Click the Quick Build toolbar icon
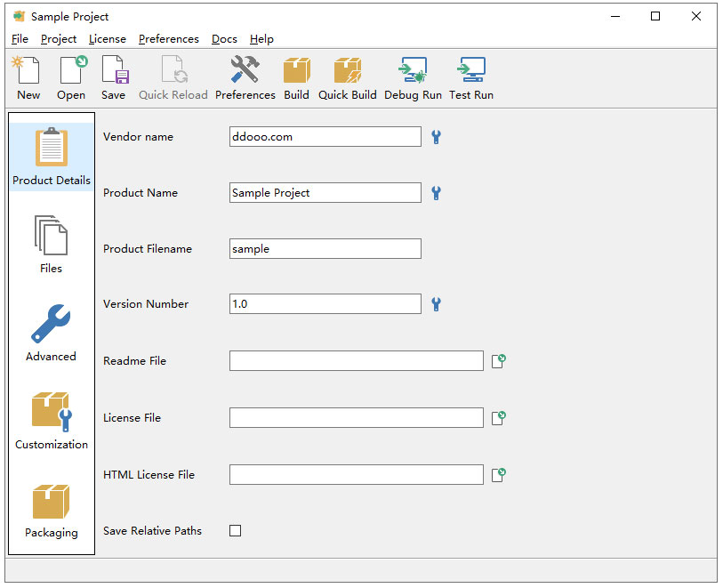 [347, 77]
